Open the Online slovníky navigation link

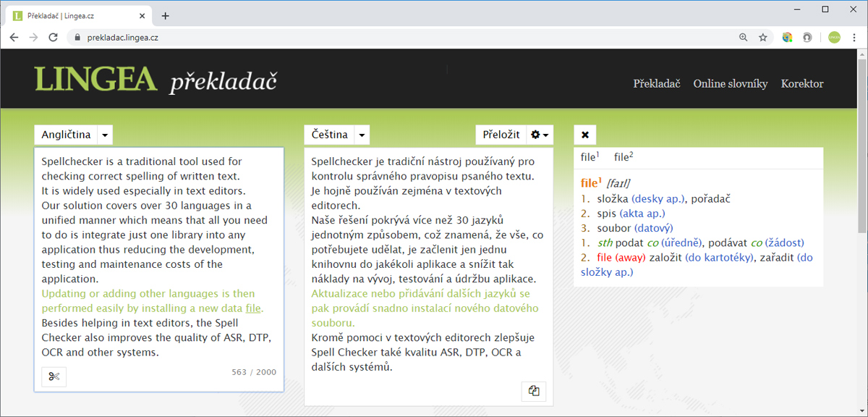(x=731, y=83)
